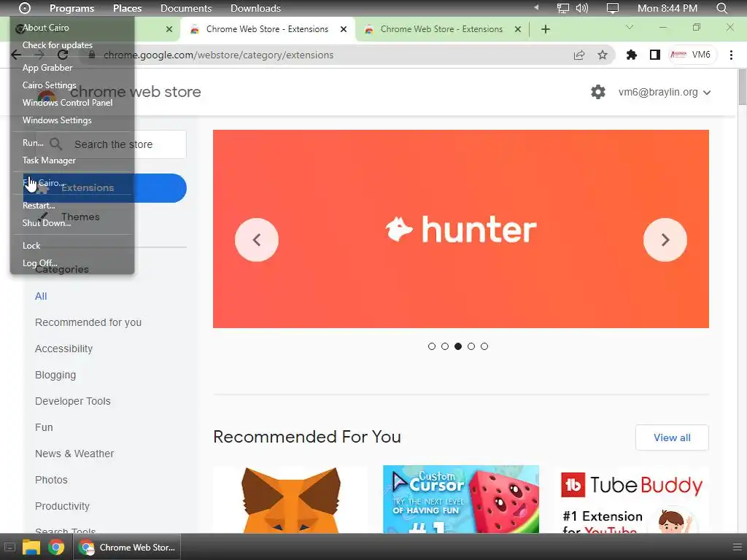Open the Cairo menu button
Screen dimensions: 747x560
[x=24, y=8]
